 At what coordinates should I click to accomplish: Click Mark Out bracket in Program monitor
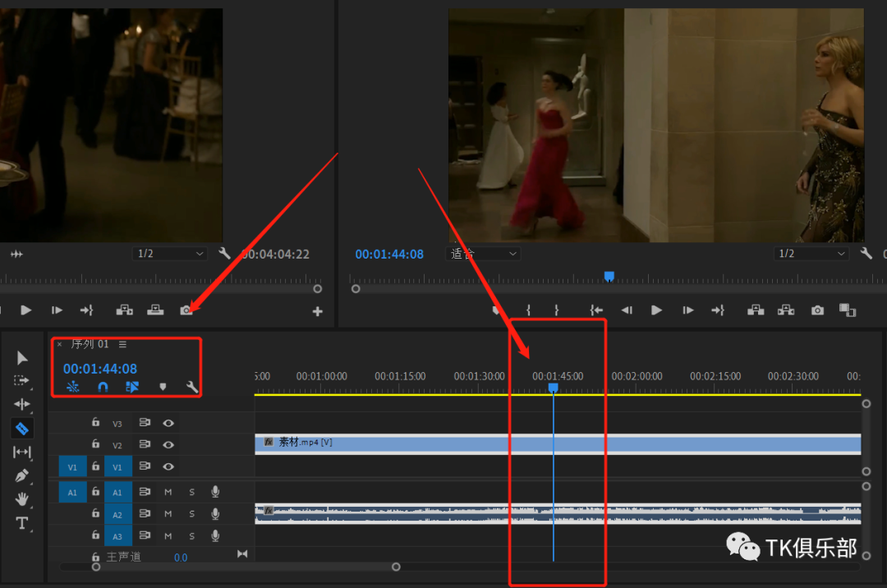point(557,310)
